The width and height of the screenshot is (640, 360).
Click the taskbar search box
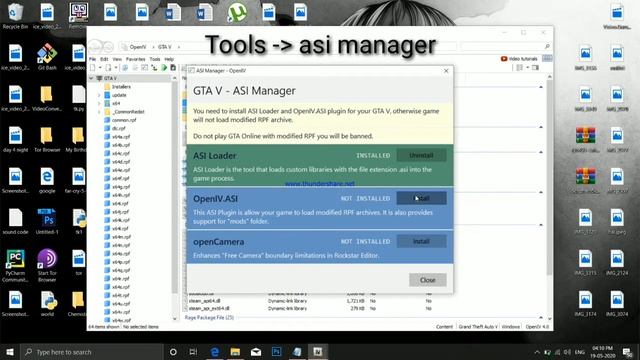91,352
